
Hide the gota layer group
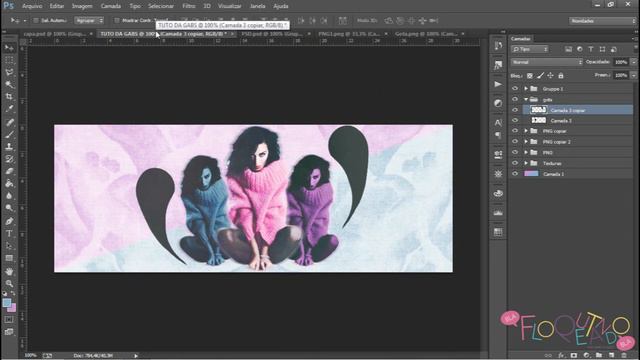515,99
